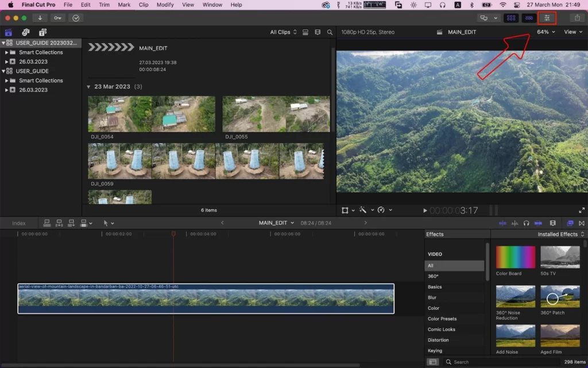Viewport: 588px width, 368px height.
Task: Open the Background Tasks checkmark icon
Action: (x=76, y=18)
